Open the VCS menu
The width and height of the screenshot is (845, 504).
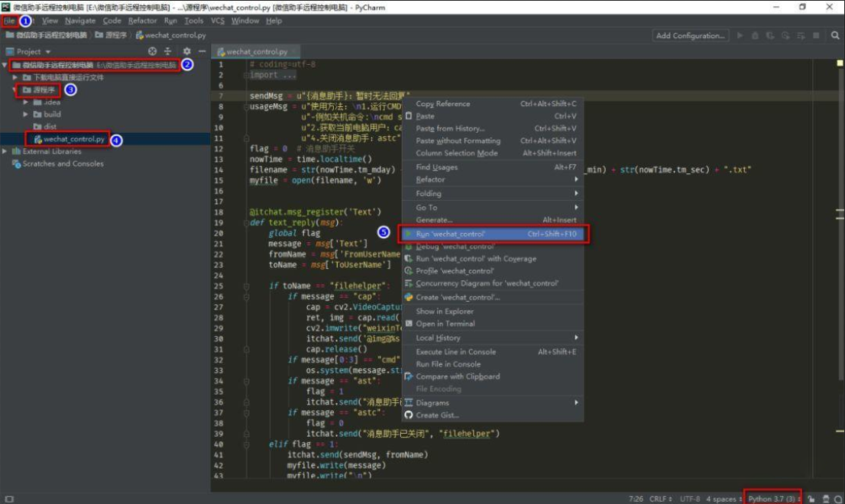tap(218, 21)
